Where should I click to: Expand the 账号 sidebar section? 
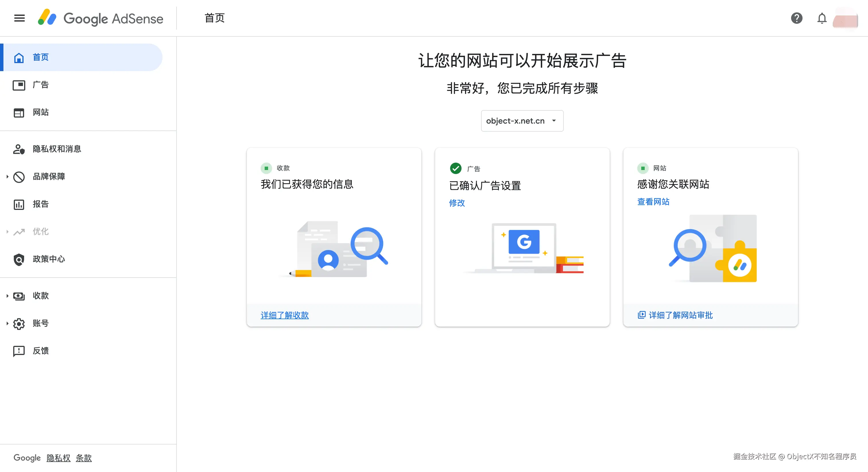click(7, 323)
